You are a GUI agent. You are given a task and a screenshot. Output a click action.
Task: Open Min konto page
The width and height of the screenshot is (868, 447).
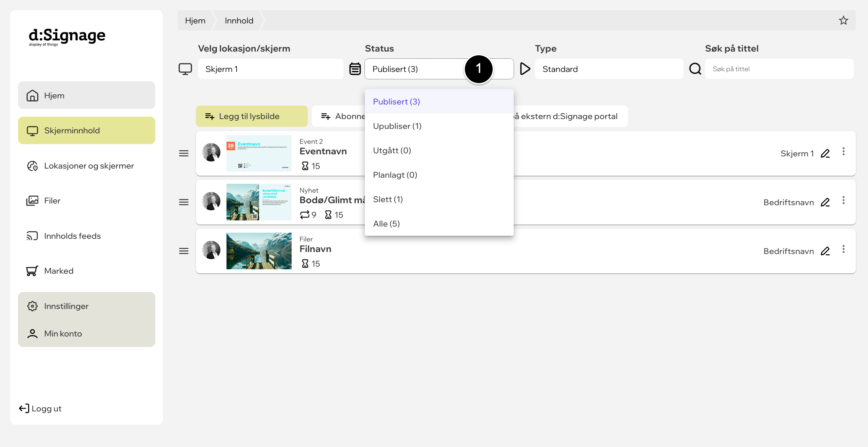86,334
